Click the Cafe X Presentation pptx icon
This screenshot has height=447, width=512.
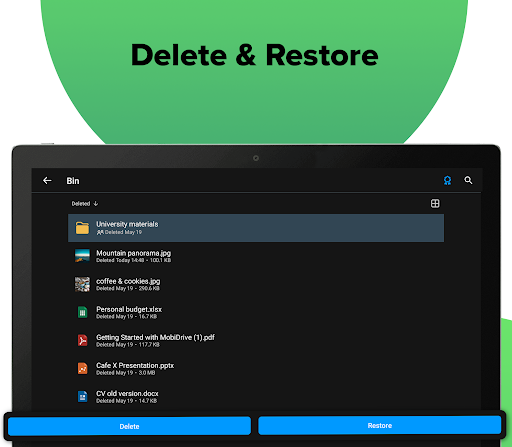[x=82, y=368]
